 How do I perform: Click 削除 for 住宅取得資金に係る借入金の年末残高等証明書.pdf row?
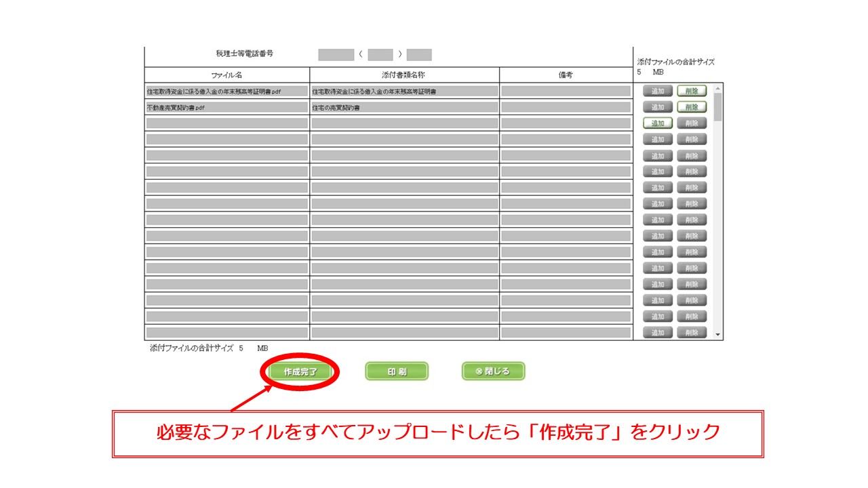point(692,91)
